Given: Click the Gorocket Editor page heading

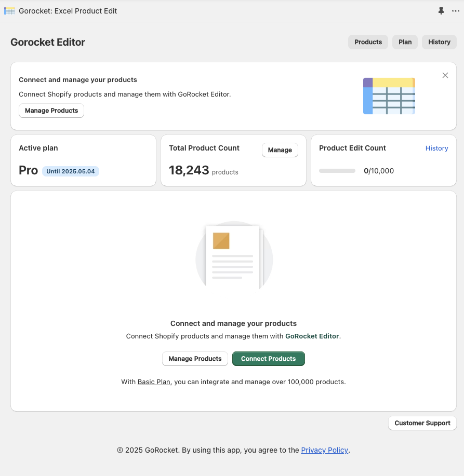Looking at the screenshot, I should tap(48, 42).
